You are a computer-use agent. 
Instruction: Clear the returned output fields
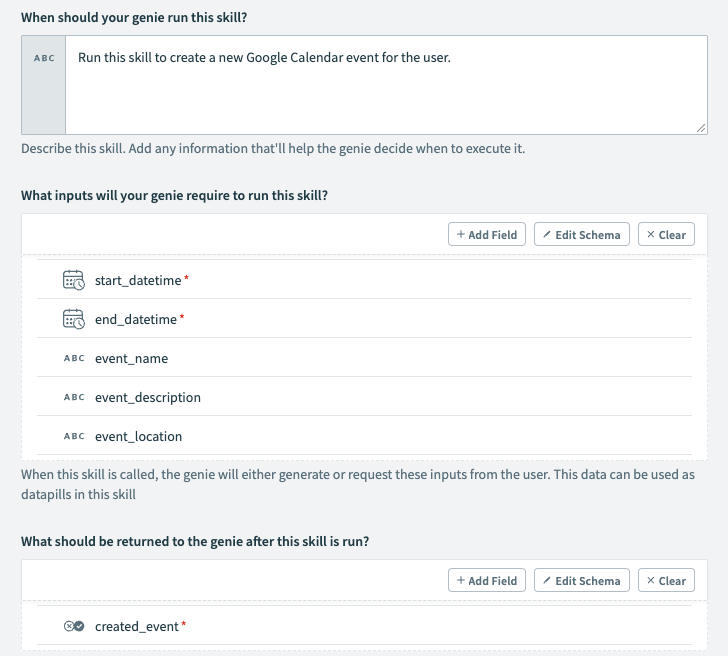coord(666,581)
